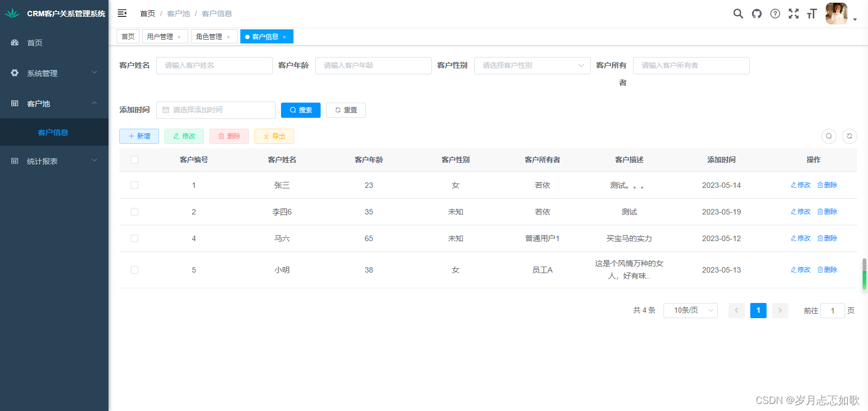Check the select-all header checkbox

[135, 159]
